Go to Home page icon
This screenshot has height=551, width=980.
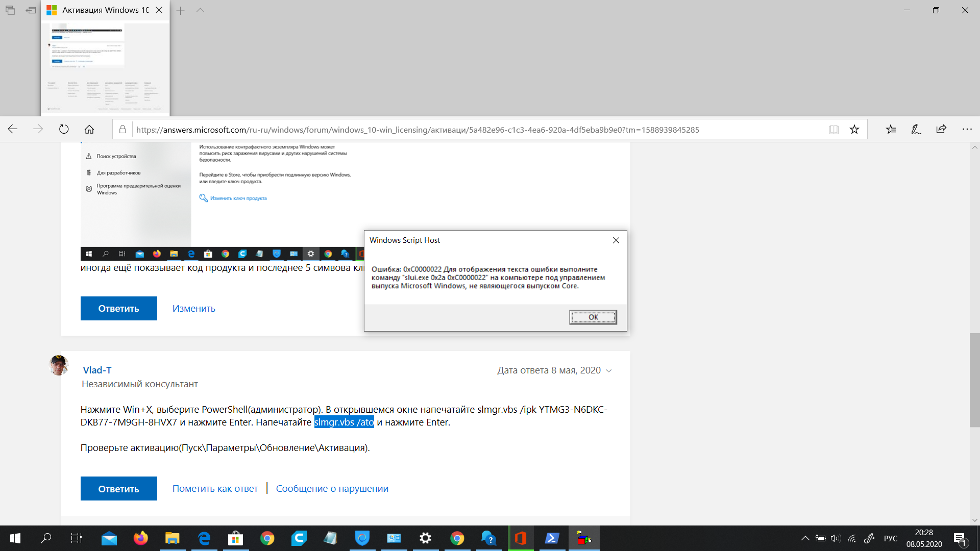(x=89, y=129)
